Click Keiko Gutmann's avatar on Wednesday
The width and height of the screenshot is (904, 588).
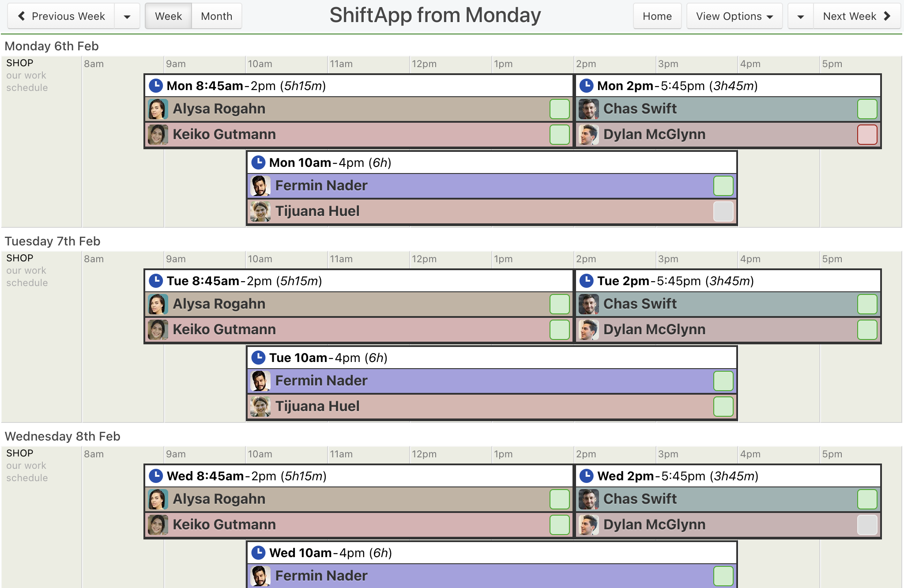[x=158, y=525]
